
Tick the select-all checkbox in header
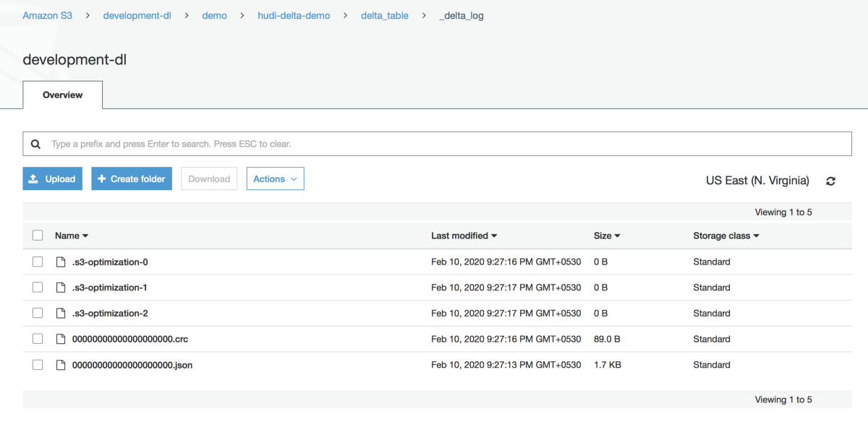(38, 236)
